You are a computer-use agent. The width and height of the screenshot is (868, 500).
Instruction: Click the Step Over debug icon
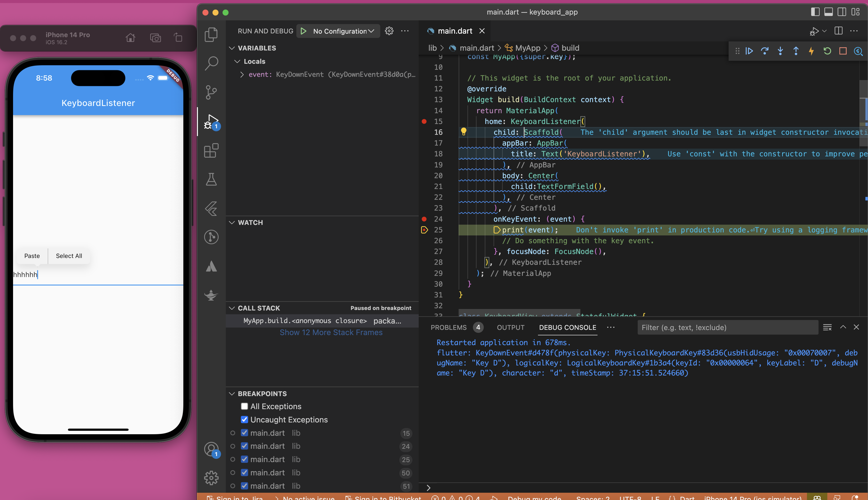coord(765,51)
